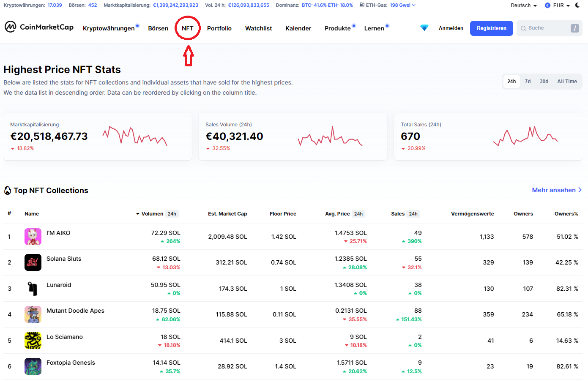Click the Mutant Doodle Apes icon

tap(33, 314)
